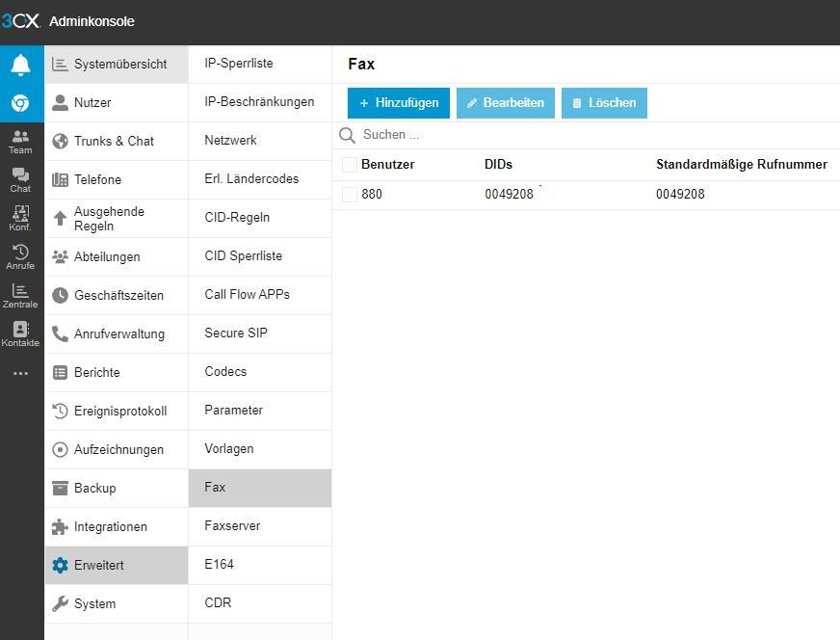
Task: Add a new fax with Hinzufügen
Action: (399, 103)
